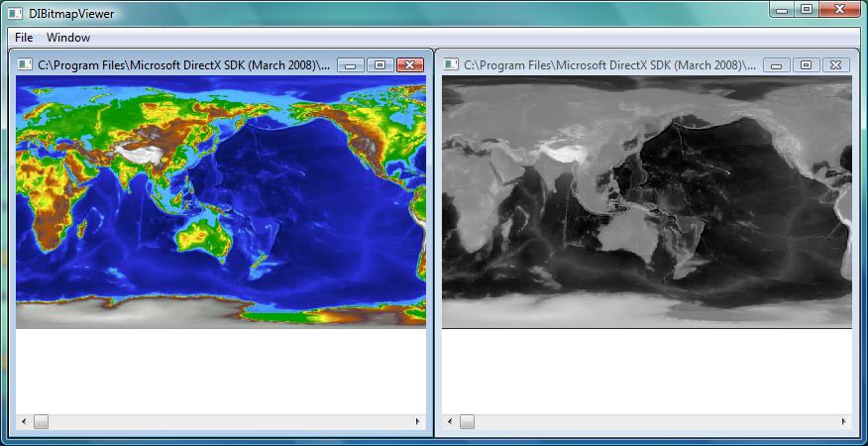
Task: Maximize the color map child window
Action: [x=380, y=65]
